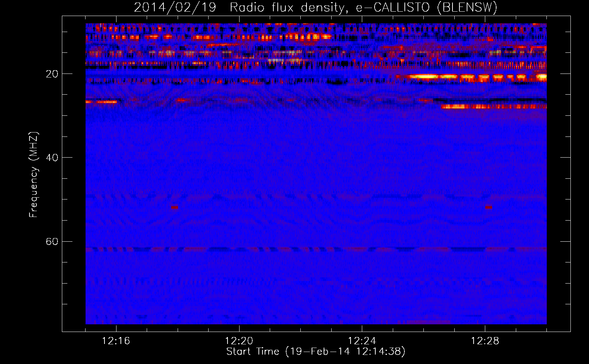
Task: Click the "Frequency (MHZ)" axis label
Action: 33,175
